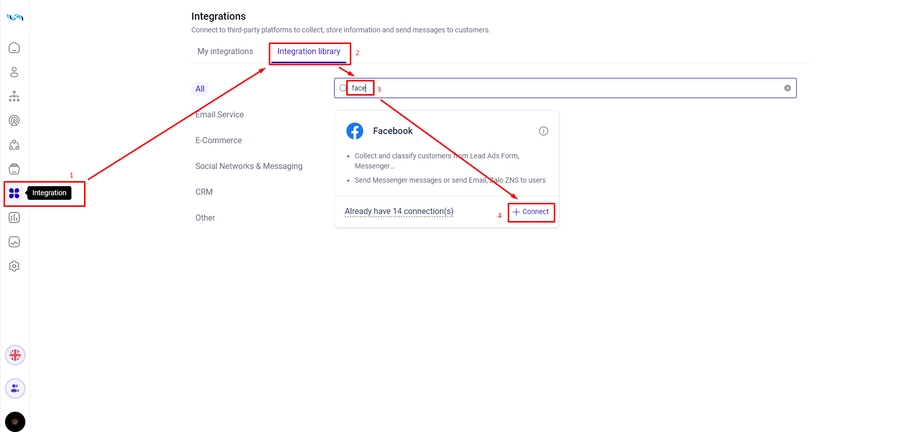Image resolution: width=900 pixels, height=432 pixels.
Task: Open the Integration sidebar icon
Action: [x=14, y=193]
